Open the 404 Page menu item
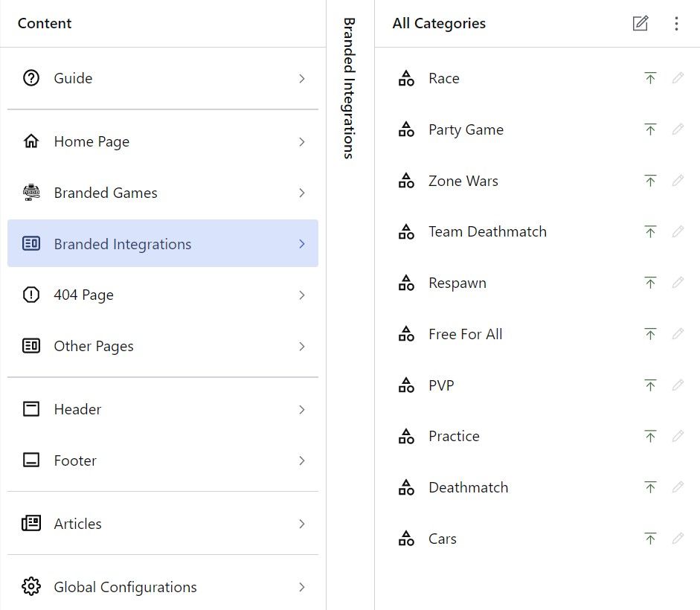Viewport: 700px width, 610px height. point(84,295)
